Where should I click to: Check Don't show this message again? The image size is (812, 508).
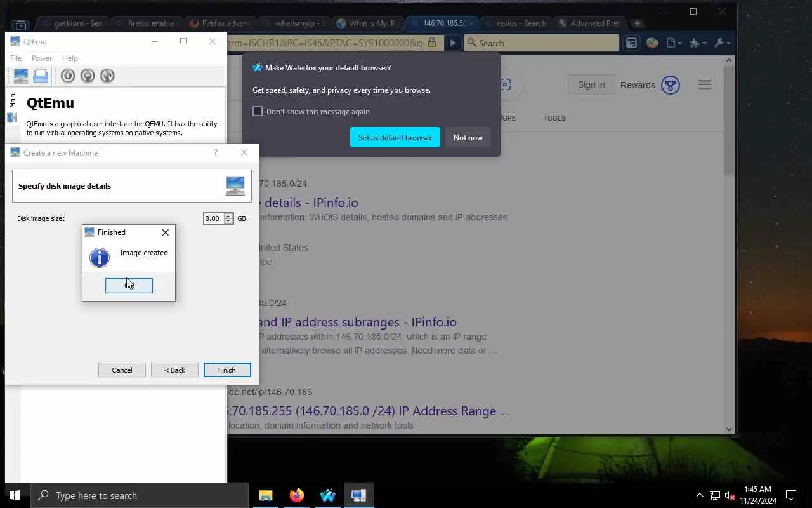coord(258,112)
